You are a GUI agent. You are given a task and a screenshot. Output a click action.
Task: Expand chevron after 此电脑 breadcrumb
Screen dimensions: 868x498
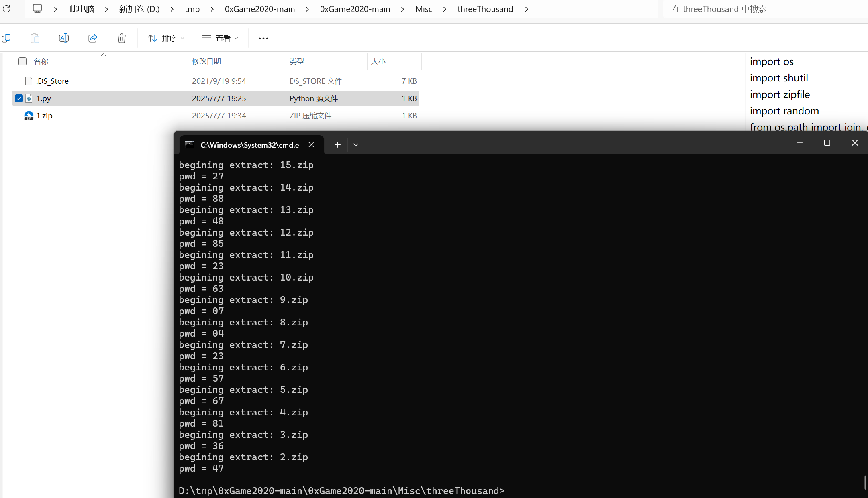[106, 9]
